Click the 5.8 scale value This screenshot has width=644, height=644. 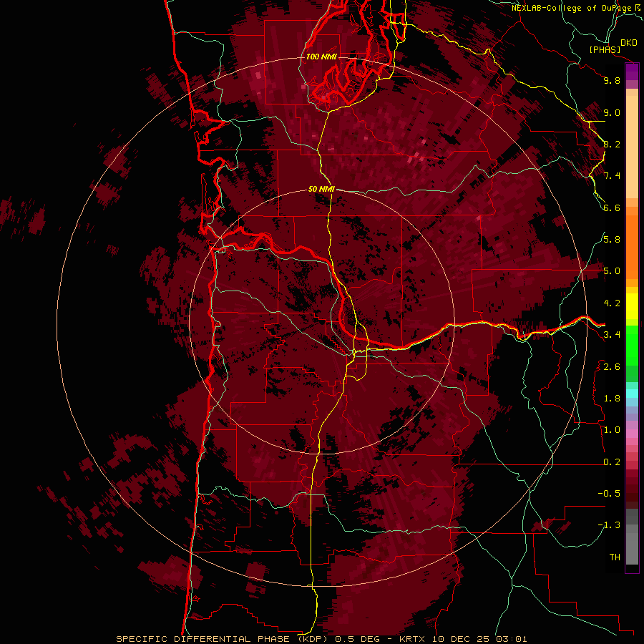pos(612,239)
